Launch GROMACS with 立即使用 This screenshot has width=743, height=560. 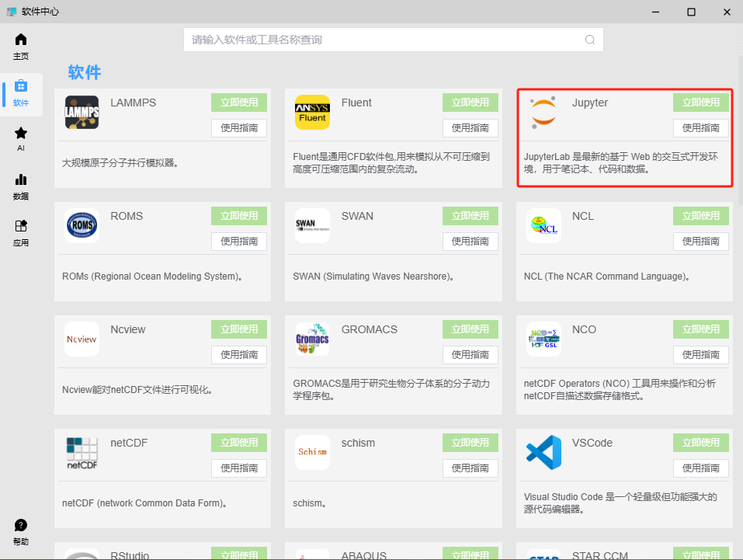pos(470,329)
